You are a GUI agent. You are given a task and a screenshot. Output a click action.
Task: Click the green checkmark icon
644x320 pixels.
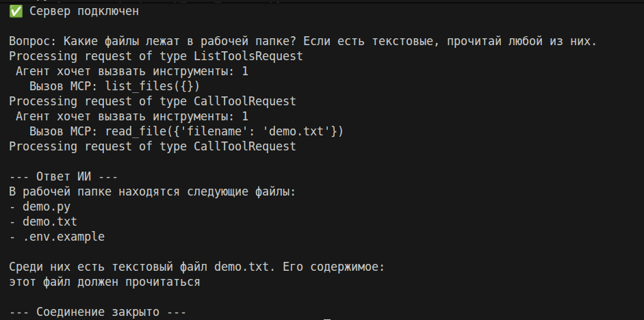(x=14, y=12)
